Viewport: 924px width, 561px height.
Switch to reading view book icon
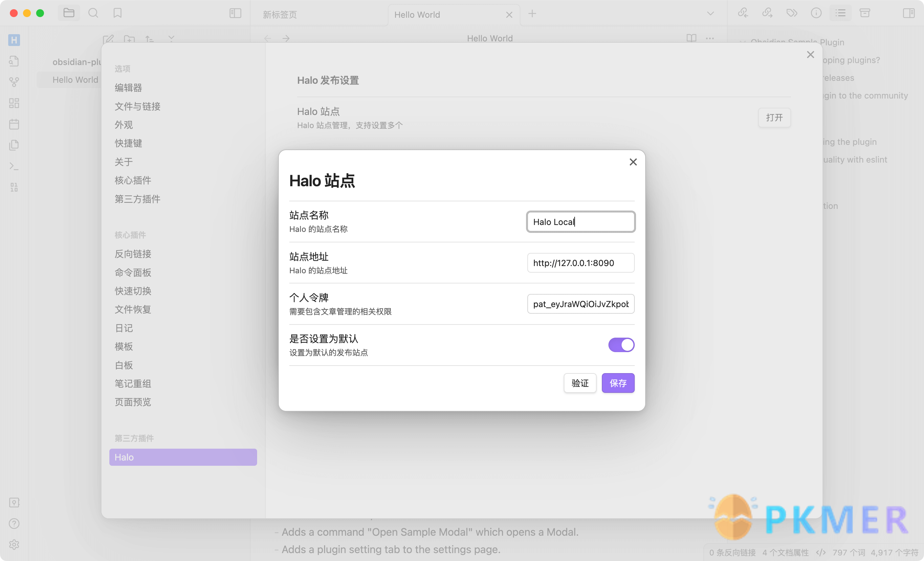[x=692, y=38]
